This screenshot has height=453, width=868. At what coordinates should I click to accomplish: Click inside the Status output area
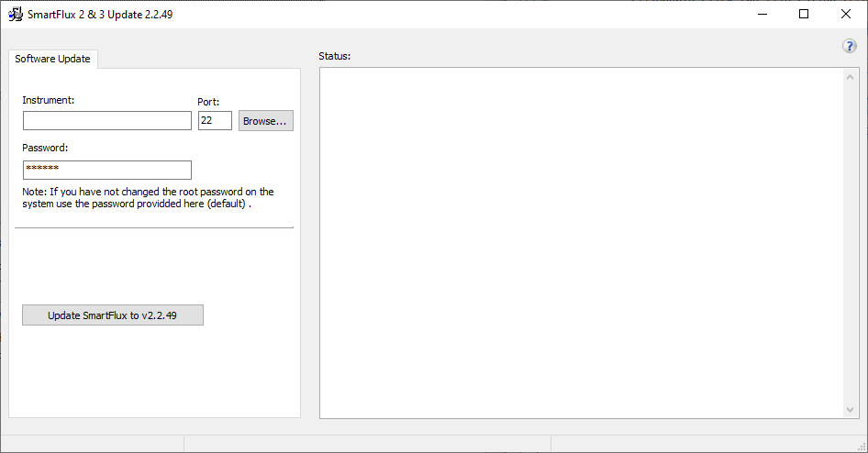click(581, 243)
